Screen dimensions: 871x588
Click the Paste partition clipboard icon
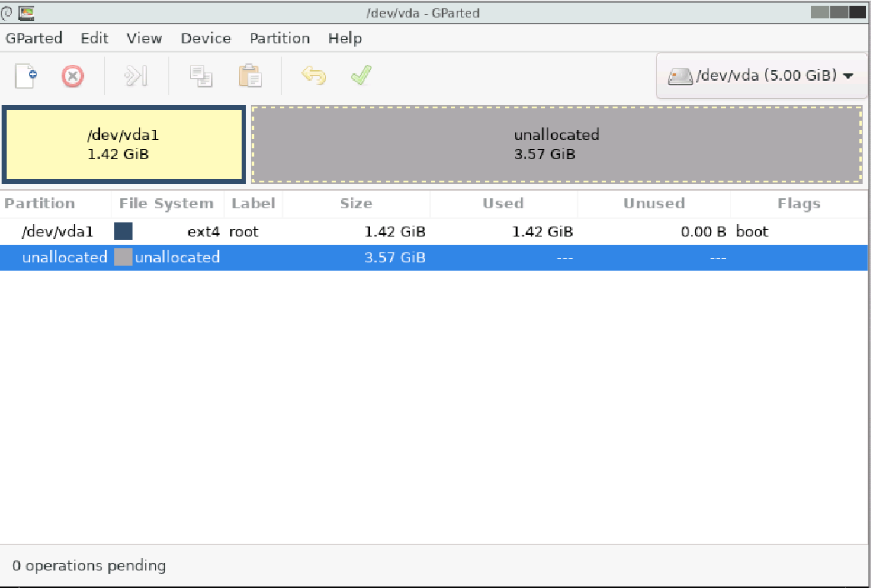coord(250,76)
